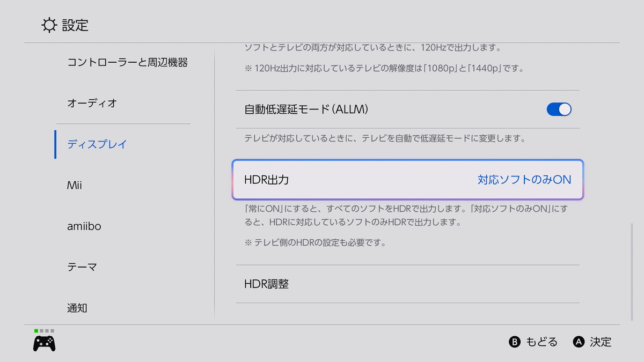Screen dimensions: 644x362
Task: Select the HDR出力 setting row label
Action: [267, 180]
